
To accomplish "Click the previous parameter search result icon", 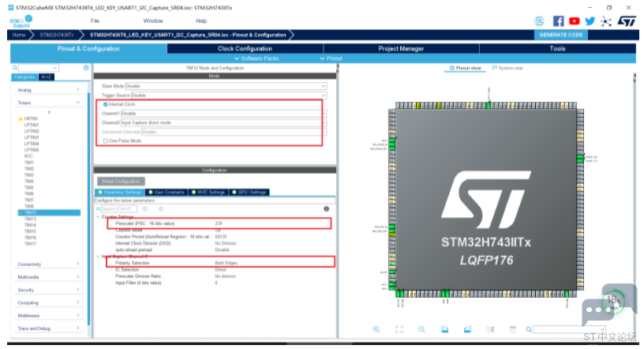I will click(145, 208).
